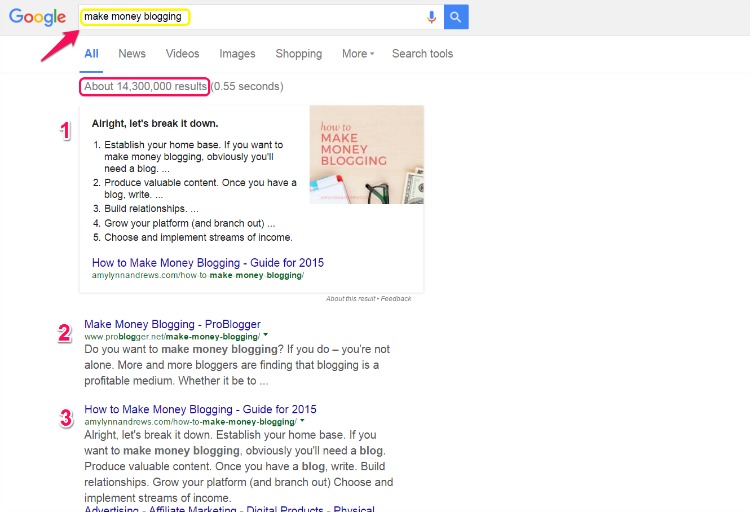Click snippet item 'Produce valuable content...'
750x512 pixels.
point(200,189)
